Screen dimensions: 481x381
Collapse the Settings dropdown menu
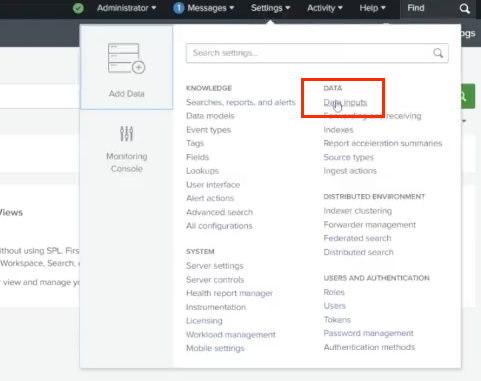click(x=270, y=8)
